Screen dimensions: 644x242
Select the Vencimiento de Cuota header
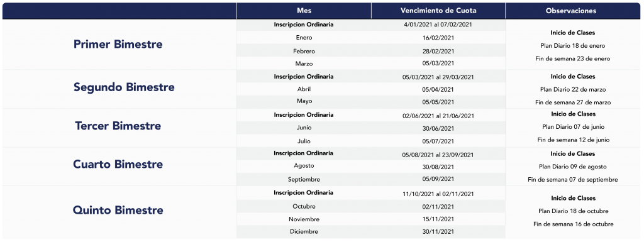(x=438, y=11)
